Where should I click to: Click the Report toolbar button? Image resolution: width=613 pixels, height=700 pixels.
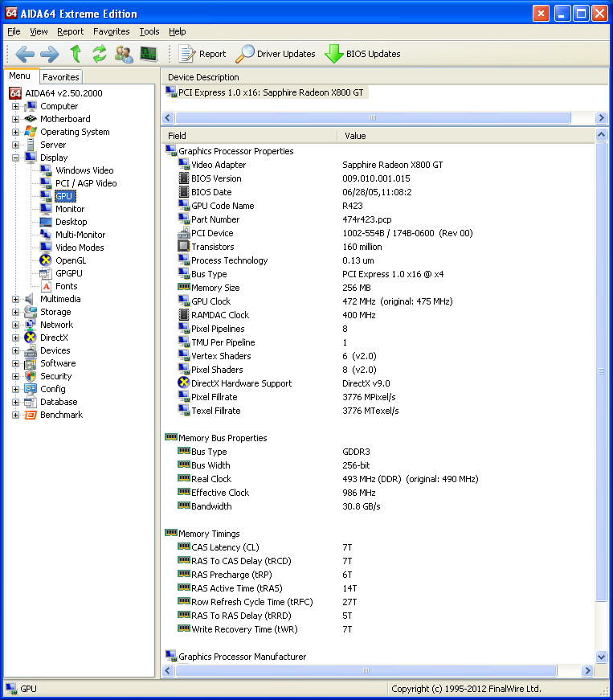point(202,54)
